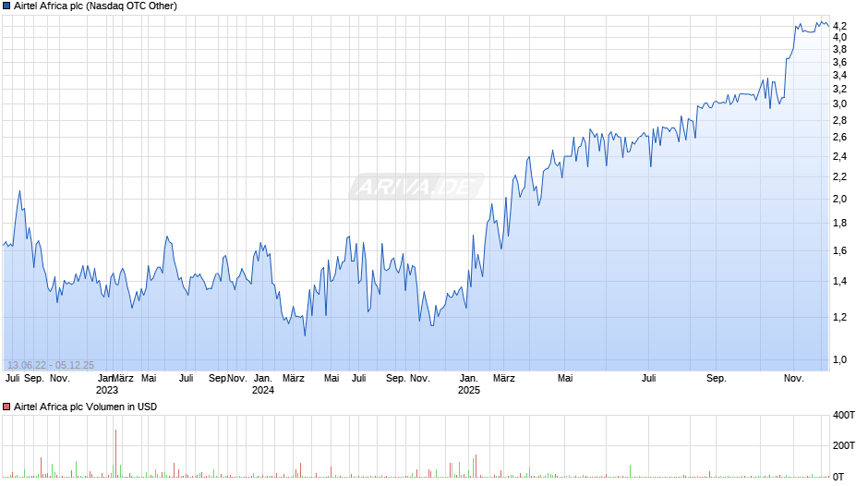Click the 'Mai' label in the 2025 section
Image resolution: width=868 pixels, height=486 pixels.
coord(565,379)
